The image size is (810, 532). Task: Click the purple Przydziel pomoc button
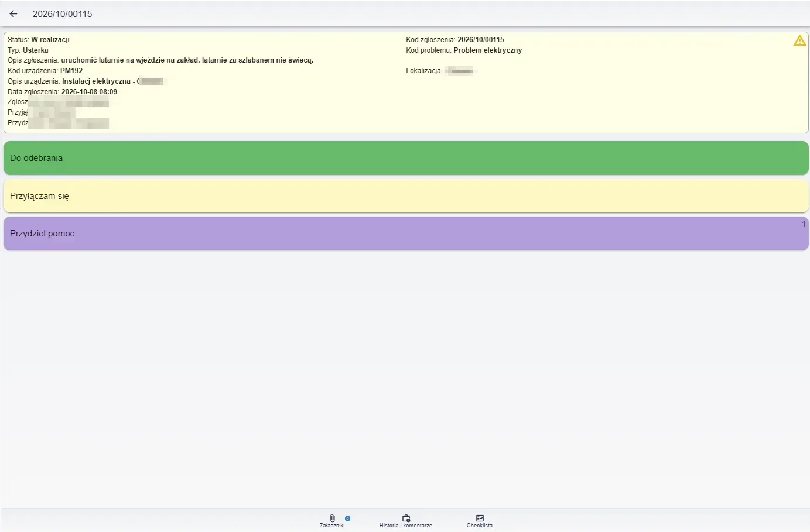pyautogui.click(x=406, y=234)
